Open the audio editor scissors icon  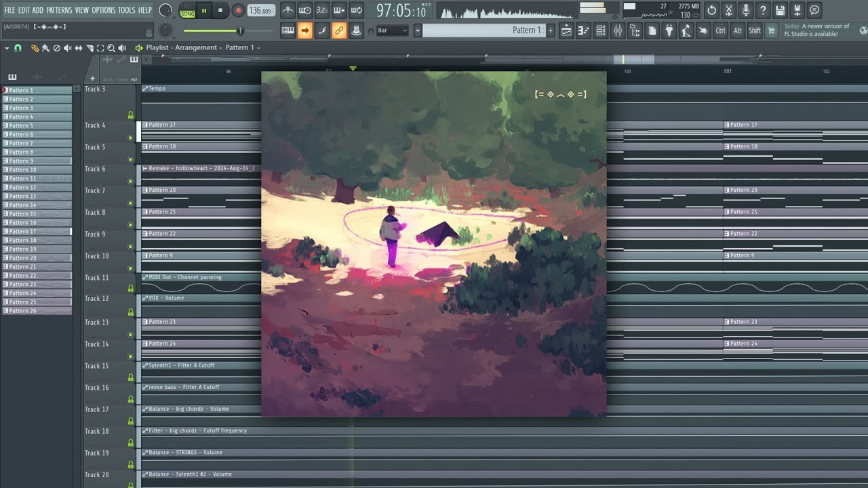728,10
